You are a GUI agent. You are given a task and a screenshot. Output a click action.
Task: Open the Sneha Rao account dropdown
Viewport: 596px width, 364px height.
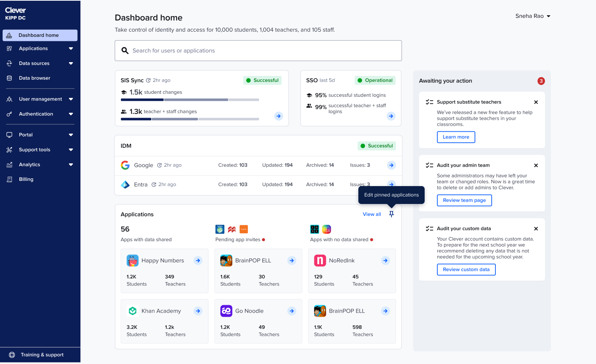[x=533, y=16]
